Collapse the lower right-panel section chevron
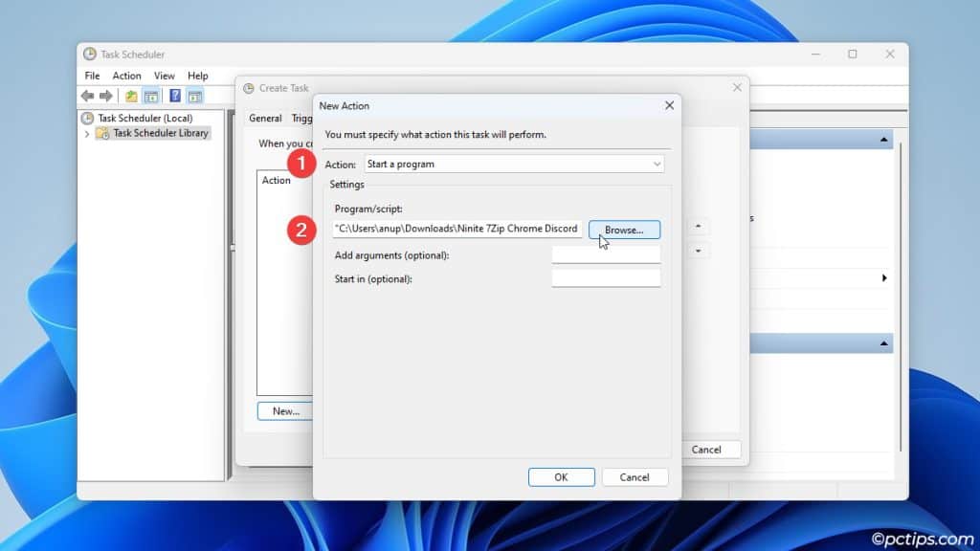 coord(884,342)
